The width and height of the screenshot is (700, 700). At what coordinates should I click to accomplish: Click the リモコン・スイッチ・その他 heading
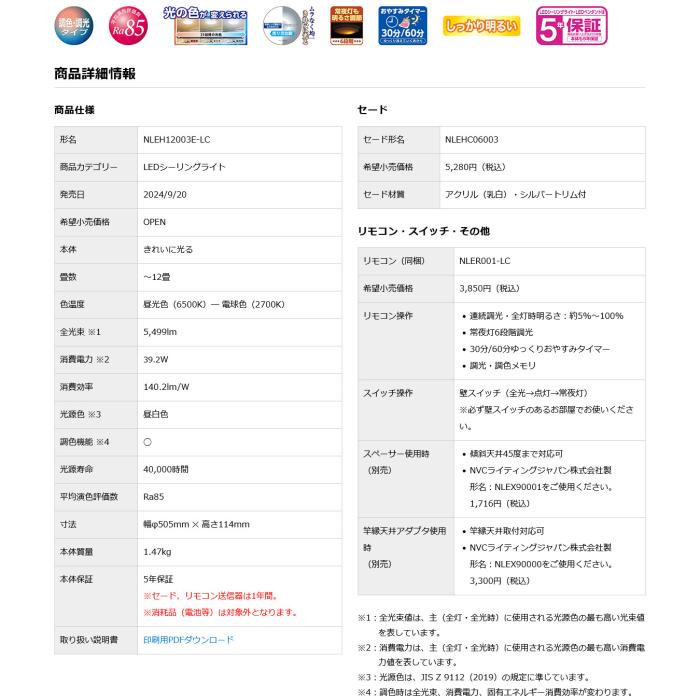coord(424,231)
